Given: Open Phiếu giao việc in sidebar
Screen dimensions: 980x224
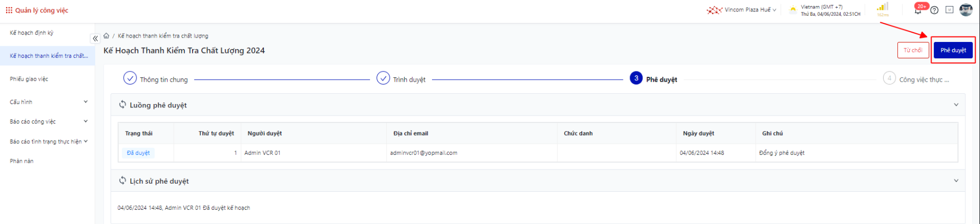Looking at the screenshot, I should tap(29, 79).
